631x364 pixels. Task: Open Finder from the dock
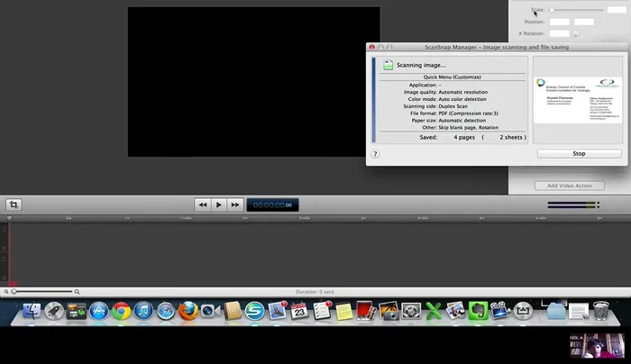tap(33, 312)
